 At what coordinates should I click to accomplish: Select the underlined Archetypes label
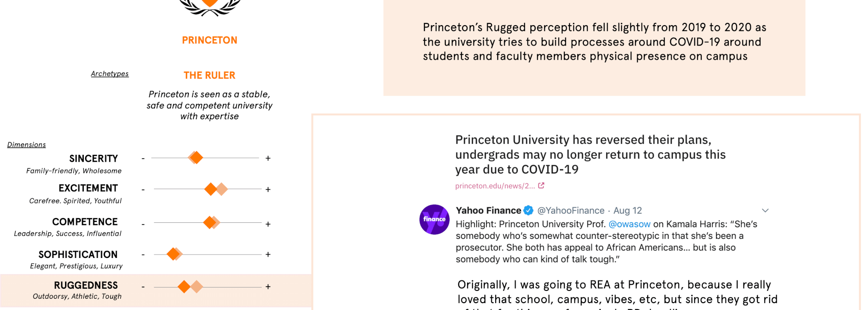(x=110, y=74)
